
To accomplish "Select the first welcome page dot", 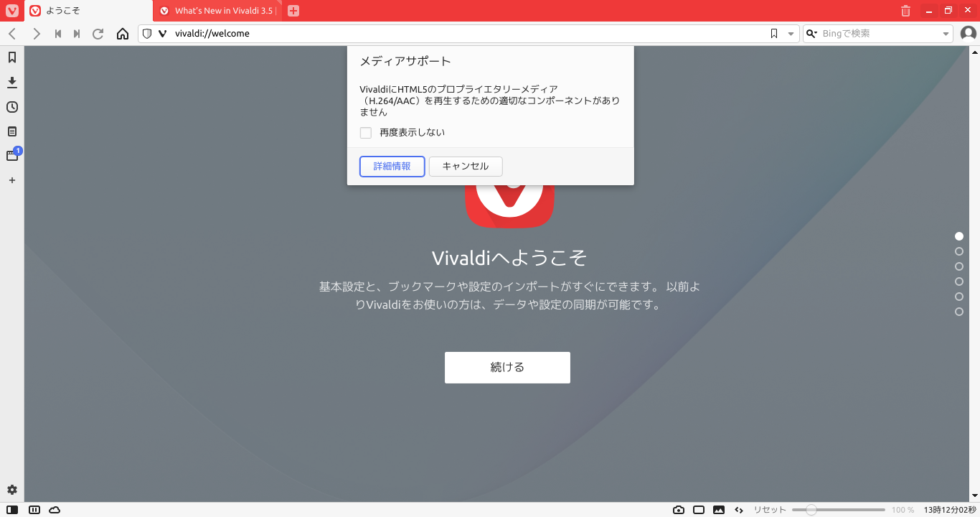I will tap(959, 236).
